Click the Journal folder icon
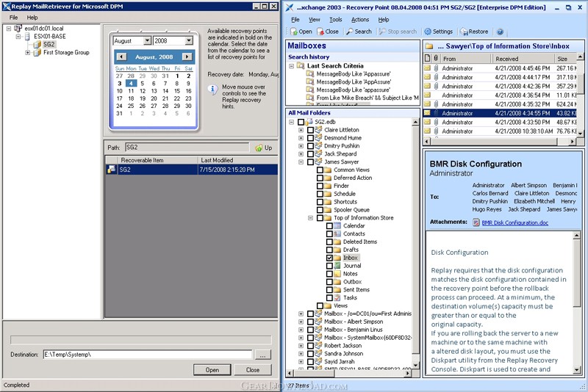 tap(337, 266)
